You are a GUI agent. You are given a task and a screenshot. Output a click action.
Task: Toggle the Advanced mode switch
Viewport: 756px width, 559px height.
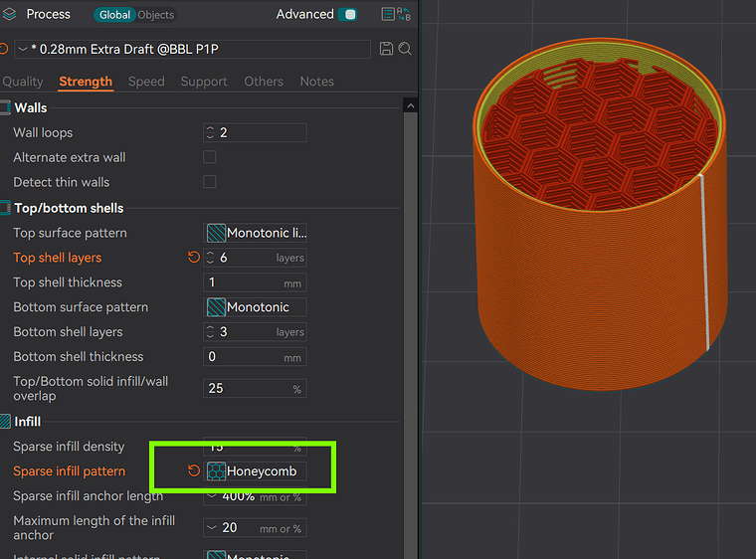(x=347, y=15)
